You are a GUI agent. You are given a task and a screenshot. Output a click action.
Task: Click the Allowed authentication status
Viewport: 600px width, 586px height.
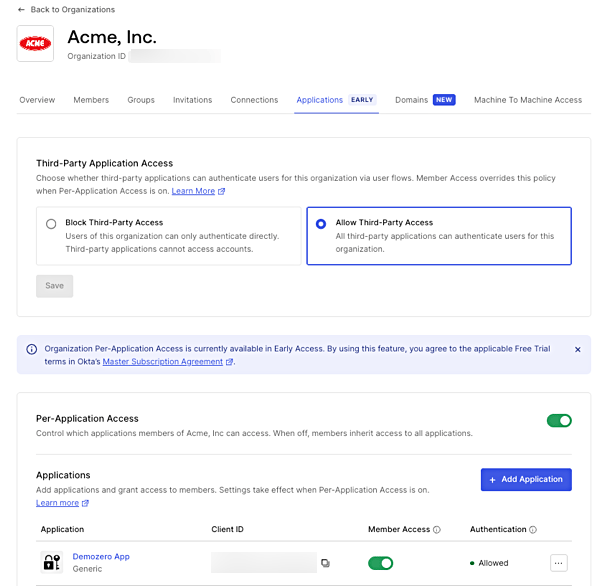coord(489,563)
